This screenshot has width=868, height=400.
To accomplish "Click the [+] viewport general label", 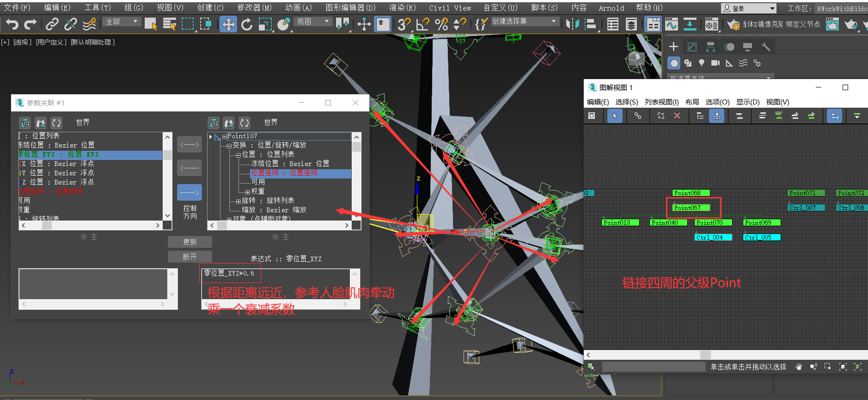I will (5, 42).
